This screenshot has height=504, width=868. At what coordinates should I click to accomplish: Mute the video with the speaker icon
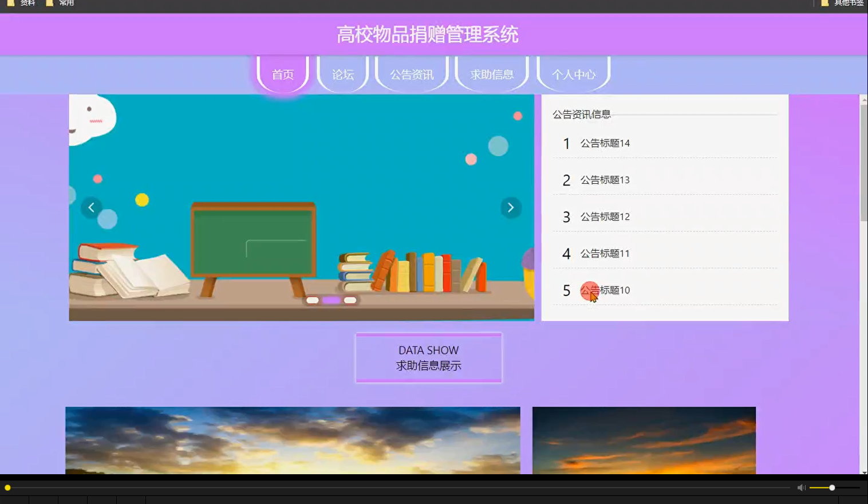click(x=800, y=487)
